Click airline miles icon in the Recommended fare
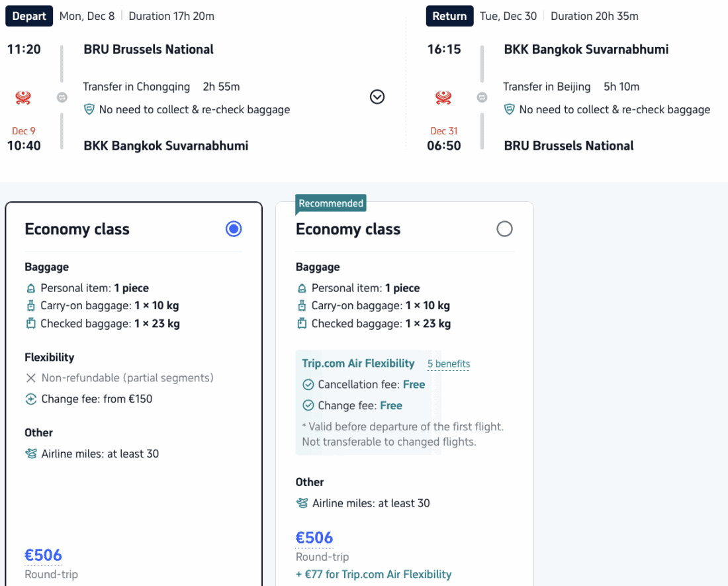The width and height of the screenshot is (728, 586). pos(302,503)
